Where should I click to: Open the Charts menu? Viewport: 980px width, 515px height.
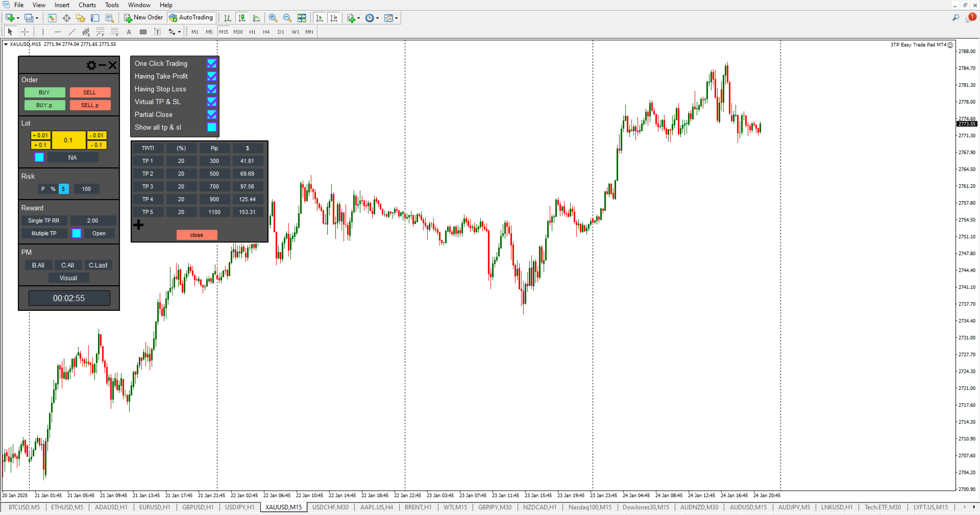click(x=87, y=5)
